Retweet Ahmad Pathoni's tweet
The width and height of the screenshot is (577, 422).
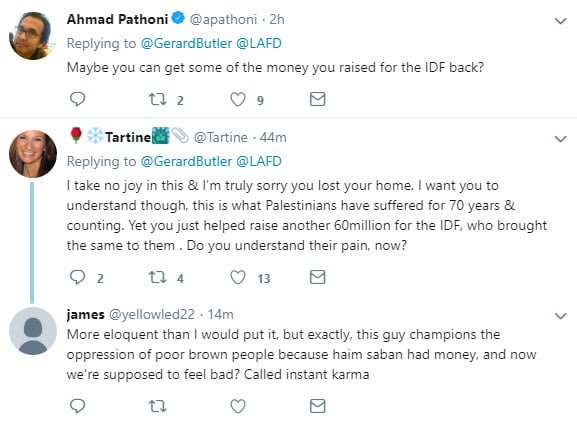click(157, 99)
